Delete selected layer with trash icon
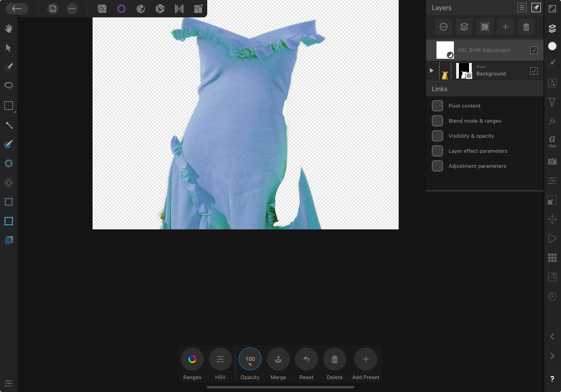This screenshot has height=392, width=561. [526, 27]
